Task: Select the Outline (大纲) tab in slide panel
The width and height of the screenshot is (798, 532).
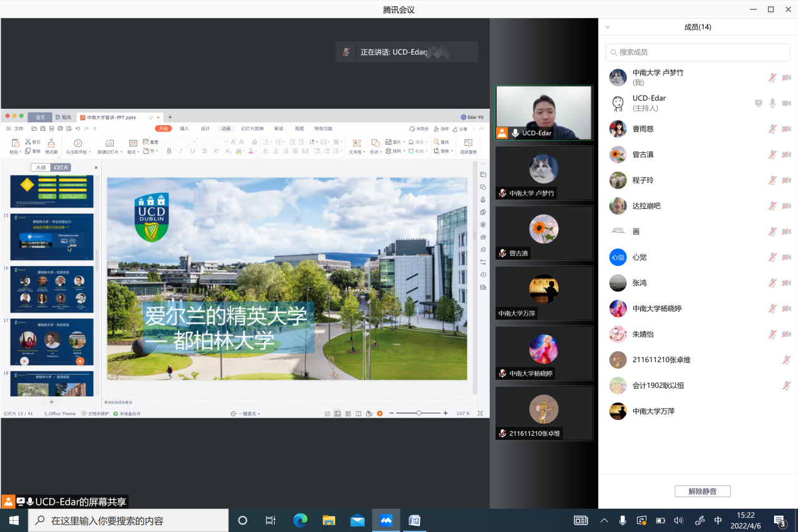Action: pyautogui.click(x=40, y=168)
